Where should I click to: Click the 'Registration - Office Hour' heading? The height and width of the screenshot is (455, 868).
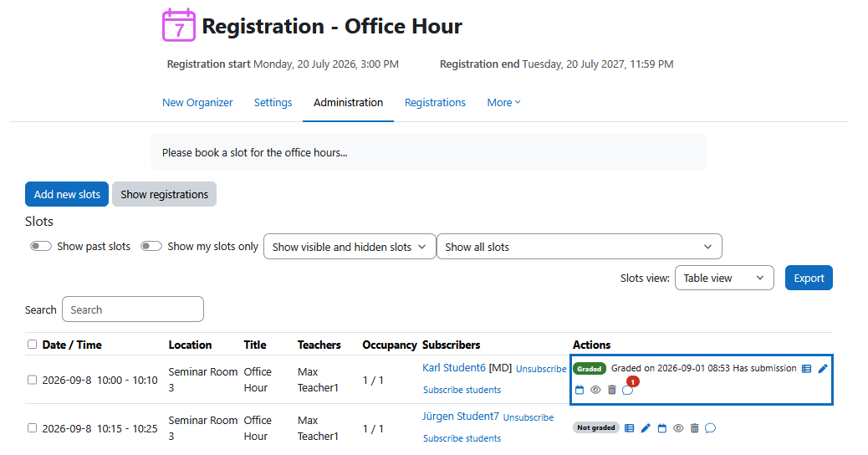coord(332,26)
